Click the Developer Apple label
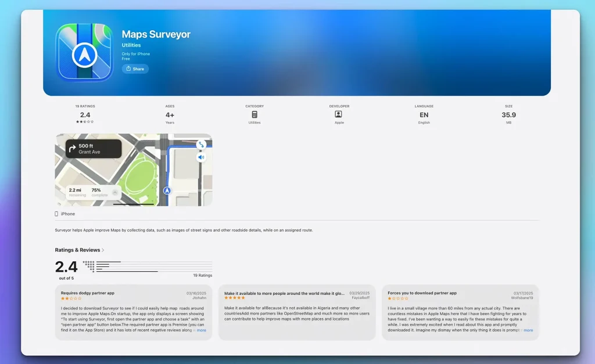This screenshot has height=364, width=595. tap(339, 122)
